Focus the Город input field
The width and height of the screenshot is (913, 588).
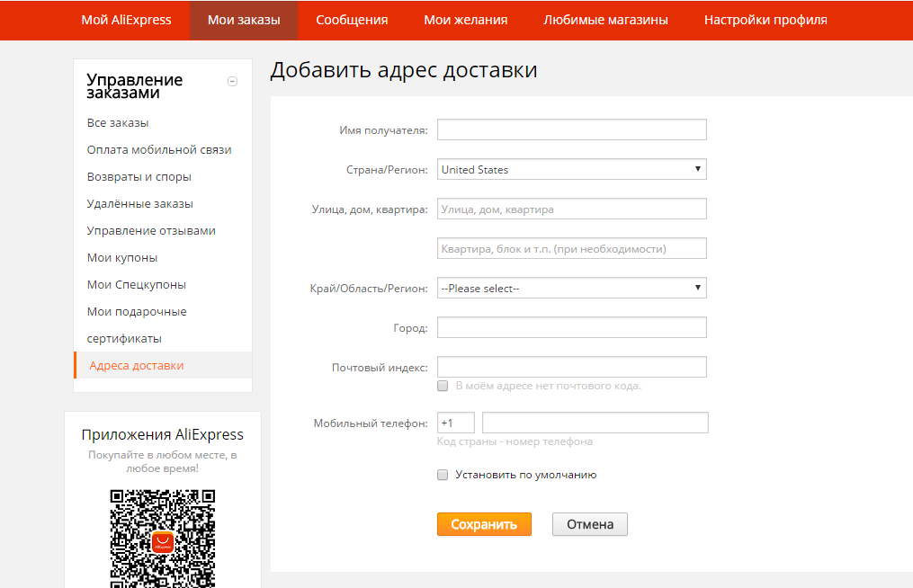coord(572,328)
